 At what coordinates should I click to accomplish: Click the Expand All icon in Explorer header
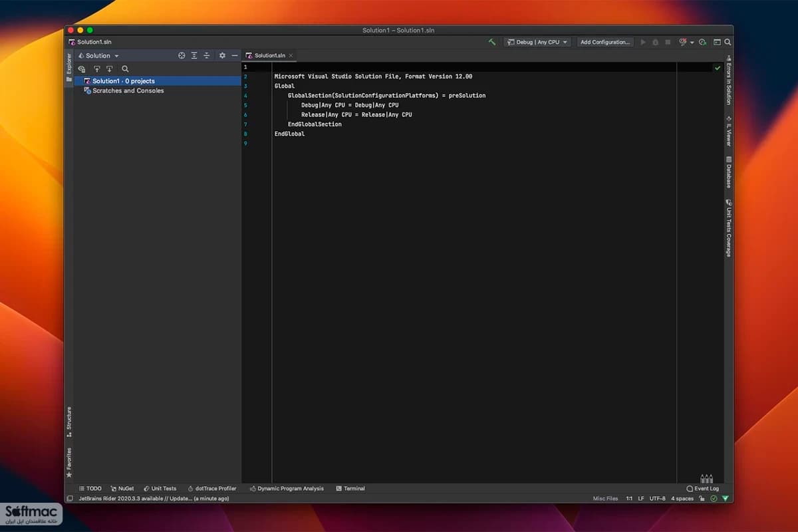(194, 56)
